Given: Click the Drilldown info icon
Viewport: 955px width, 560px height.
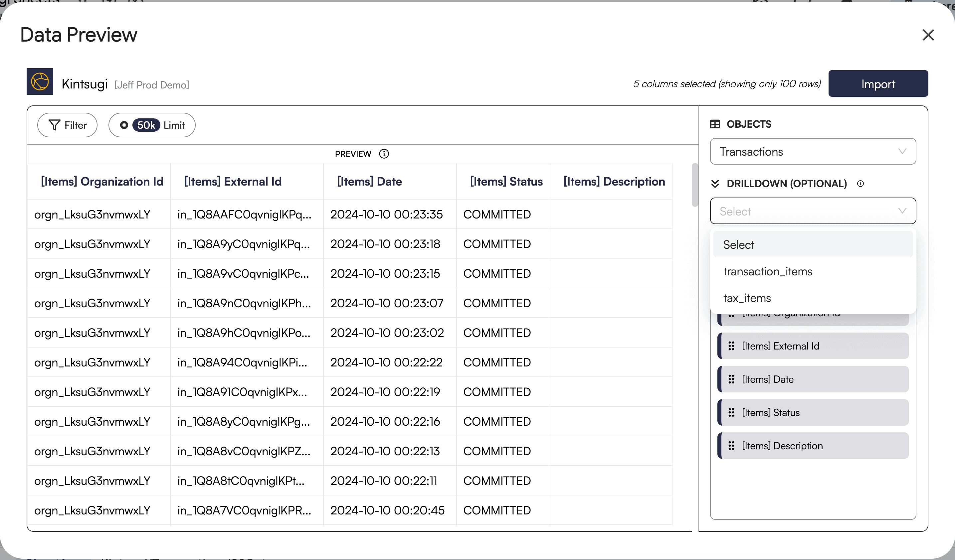Looking at the screenshot, I should [x=860, y=184].
